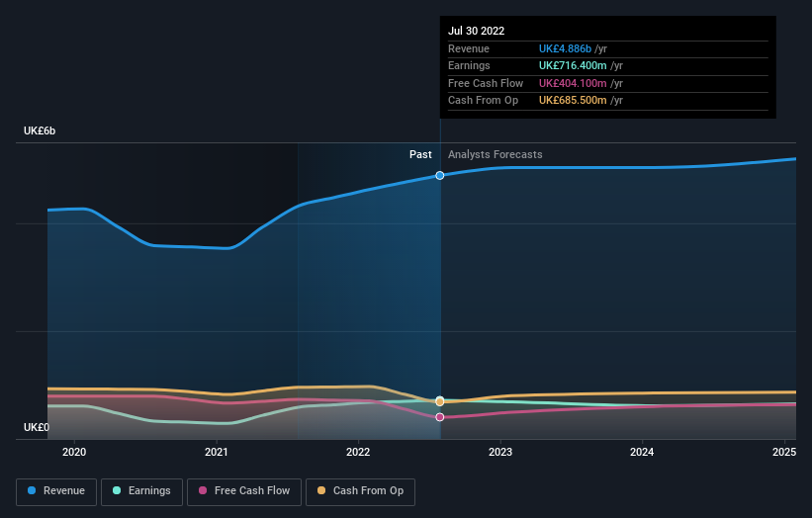Click the 2021 x-axis label

(x=216, y=452)
